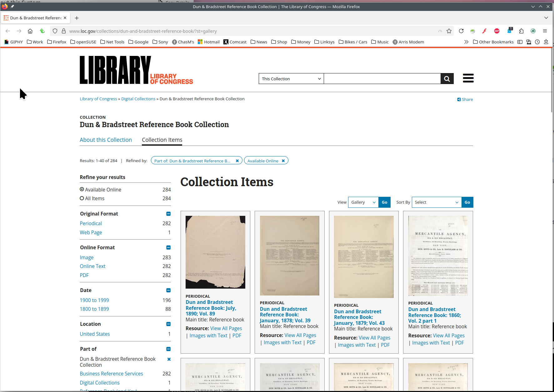Click the Firefox back arrow button
Image resolution: width=554 pixels, height=392 pixels.
[x=8, y=31]
